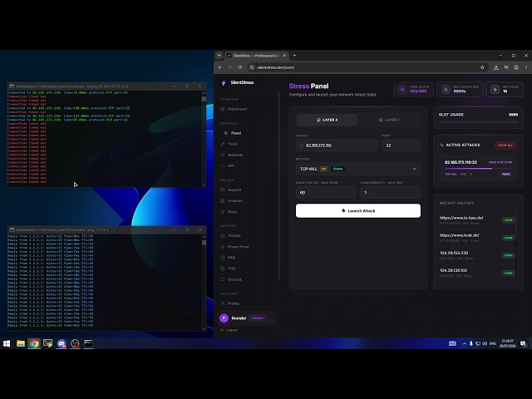Click the Plans icon in sidebar
This screenshot has height=399, width=532.
tap(223, 212)
